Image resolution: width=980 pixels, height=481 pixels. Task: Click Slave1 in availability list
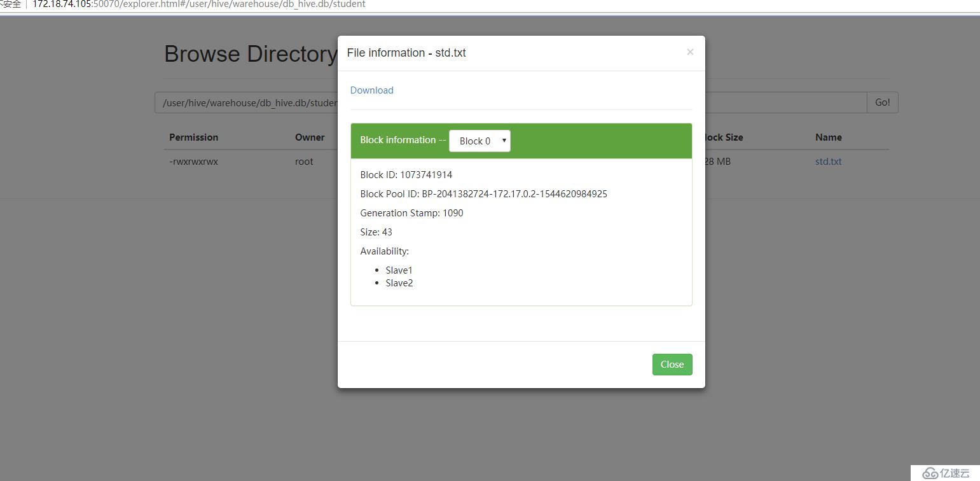pyautogui.click(x=399, y=270)
